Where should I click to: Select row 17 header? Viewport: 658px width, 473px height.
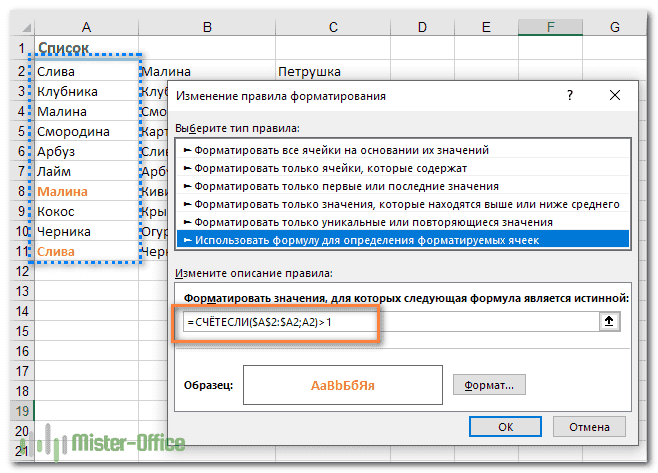point(22,371)
